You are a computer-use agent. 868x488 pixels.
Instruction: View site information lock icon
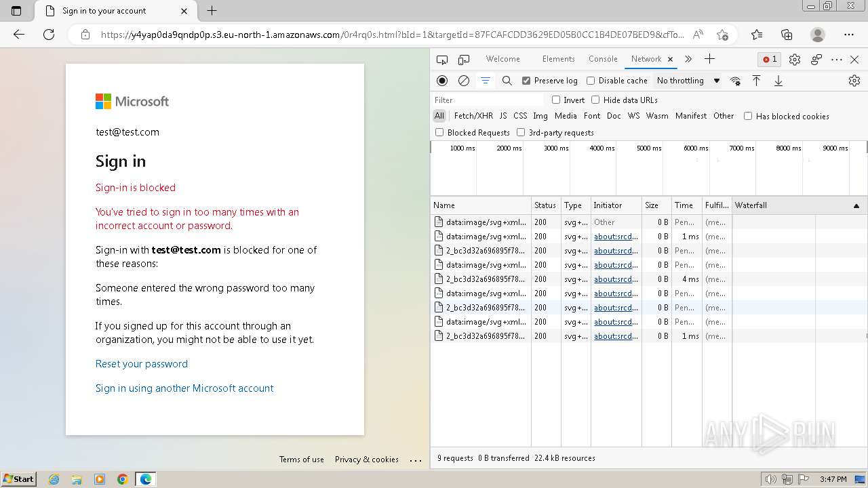pos(85,35)
